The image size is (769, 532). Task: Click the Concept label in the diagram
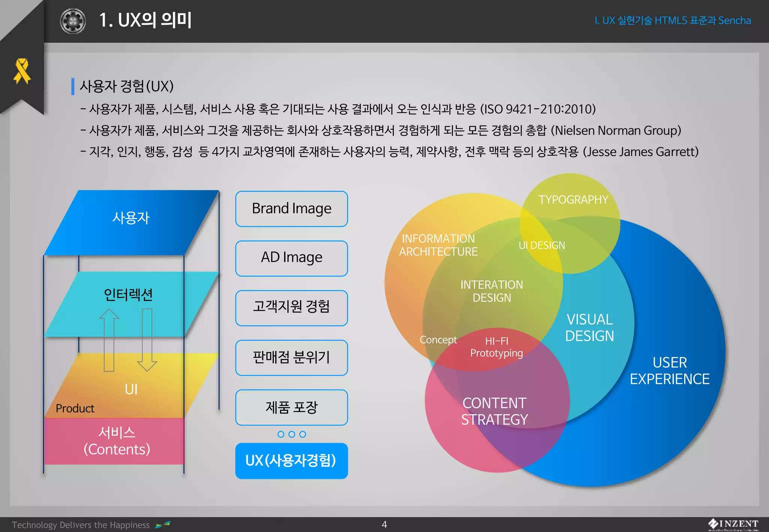(438, 340)
